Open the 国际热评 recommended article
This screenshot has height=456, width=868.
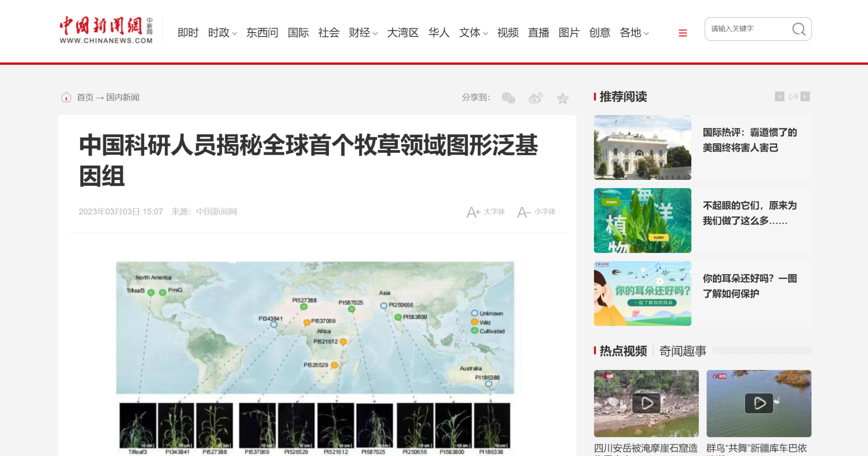pyautogui.click(x=749, y=140)
